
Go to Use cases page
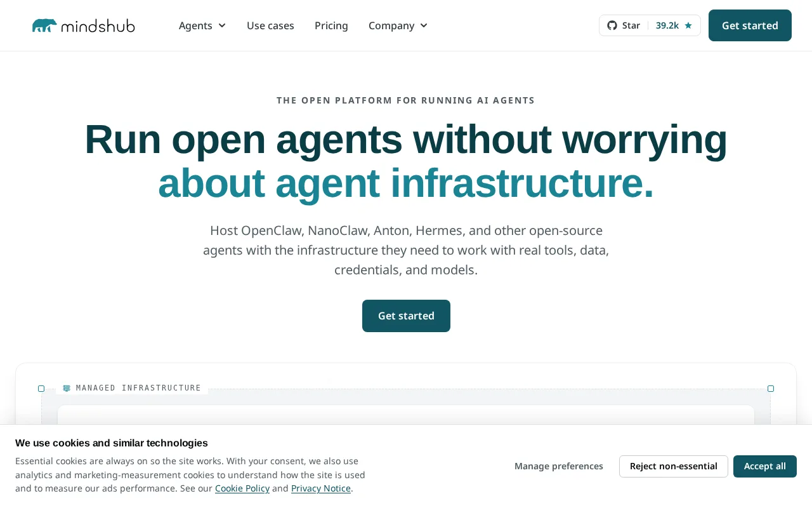click(270, 25)
